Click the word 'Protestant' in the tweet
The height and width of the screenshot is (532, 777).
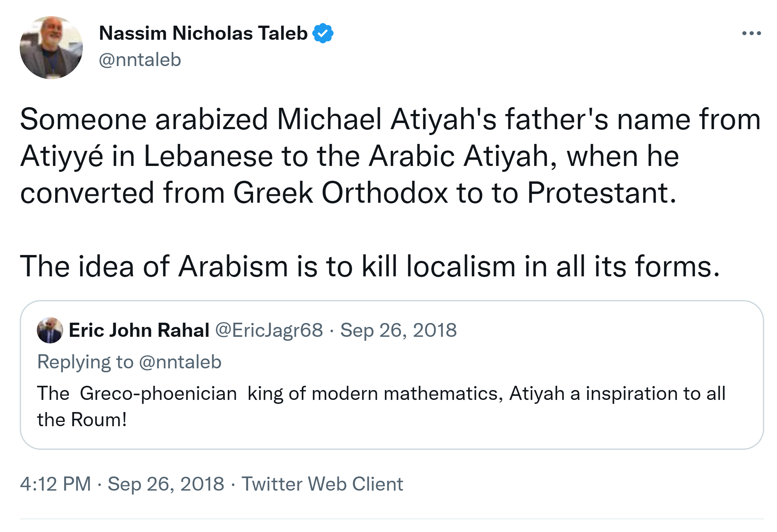(x=601, y=193)
